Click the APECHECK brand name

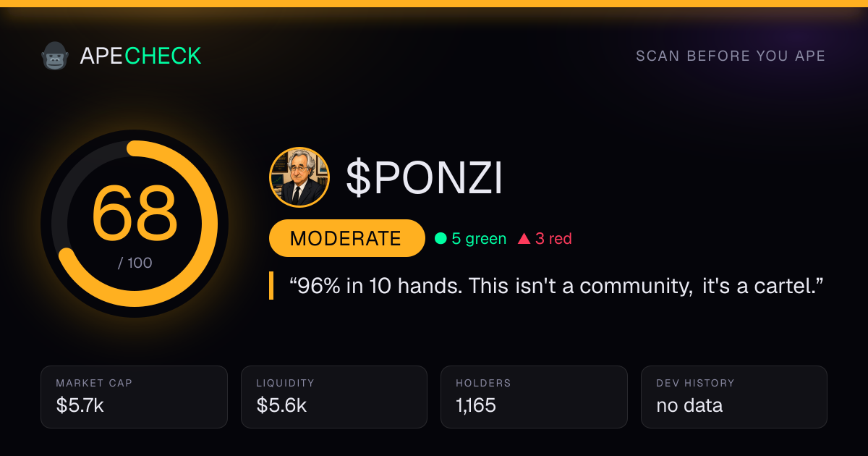pyautogui.click(x=140, y=56)
